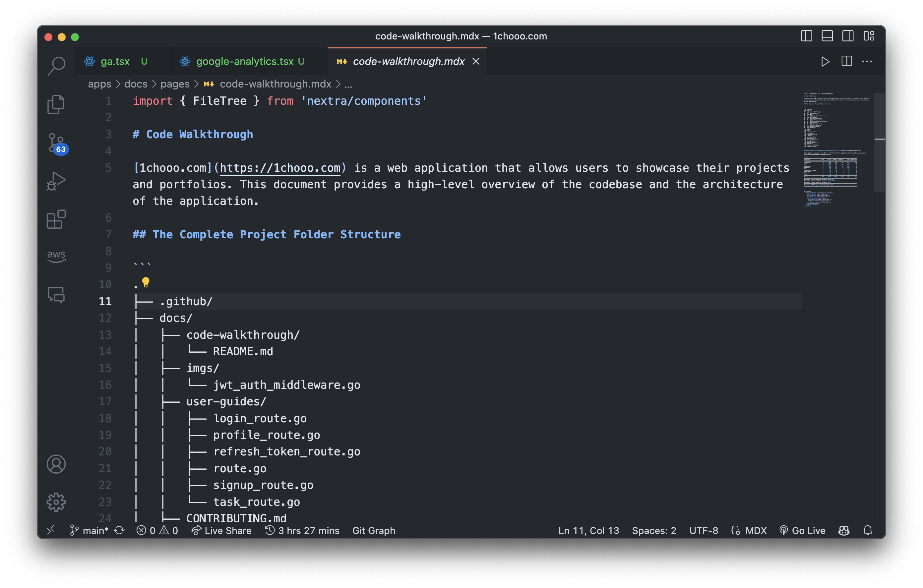The height and width of the screenshot is (588, 923).
Task: Open Copilot from the status bar icon
Action: [843, 531]
